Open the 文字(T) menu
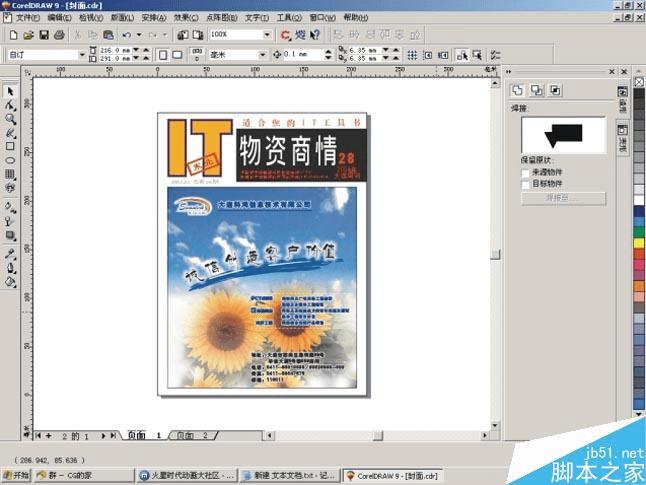646x485 pixels. click(x=257, y=18)
